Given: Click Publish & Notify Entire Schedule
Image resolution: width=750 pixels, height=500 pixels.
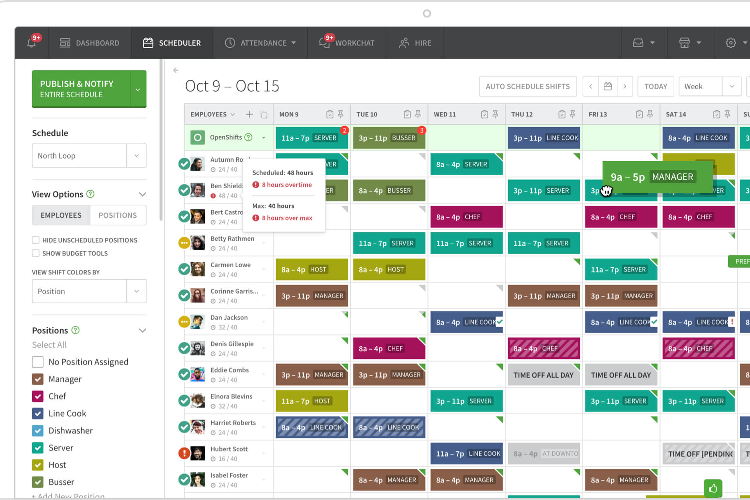Looking at the screenshot, I should point(81,89).
